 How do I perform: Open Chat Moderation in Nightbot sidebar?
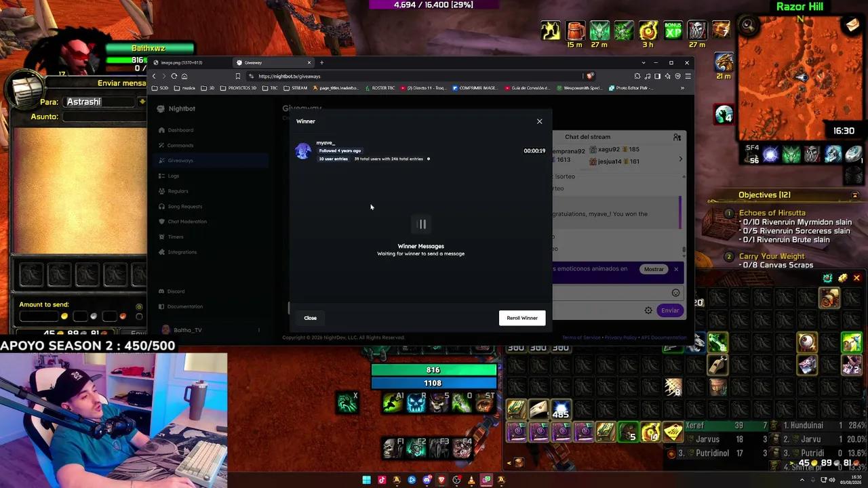tap(187, 222)
